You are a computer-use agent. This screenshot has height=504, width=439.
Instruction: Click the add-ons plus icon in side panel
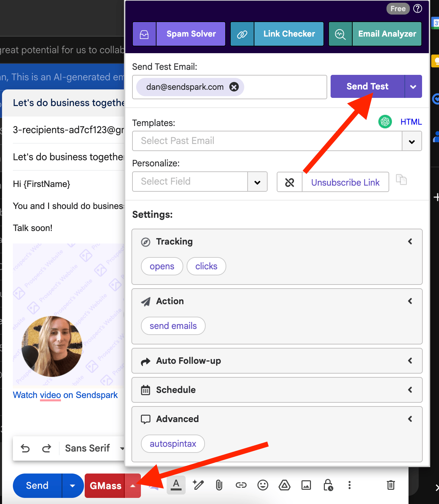[x=436, y=197]
